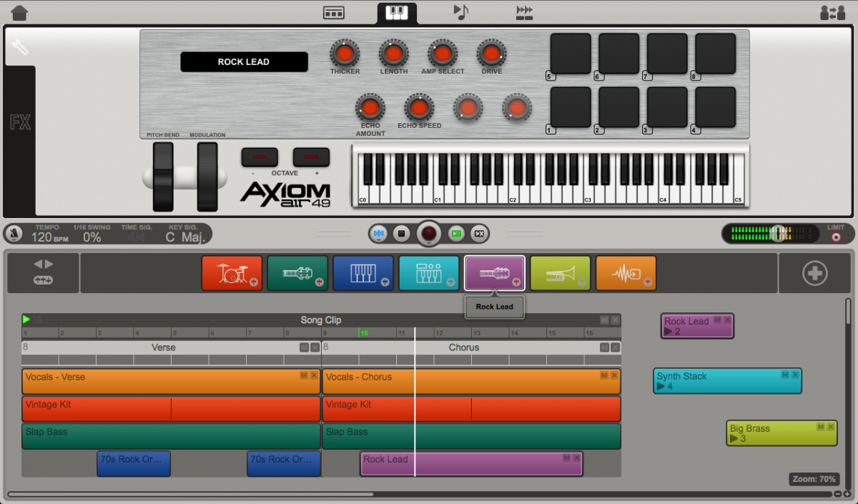
Task: Click the Modulation wheel
Action: point(207,177)
